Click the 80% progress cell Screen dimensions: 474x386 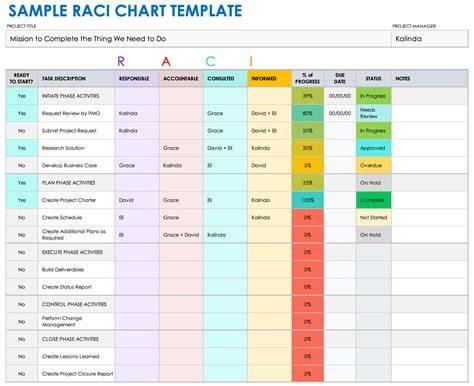(x=308, y=113)
